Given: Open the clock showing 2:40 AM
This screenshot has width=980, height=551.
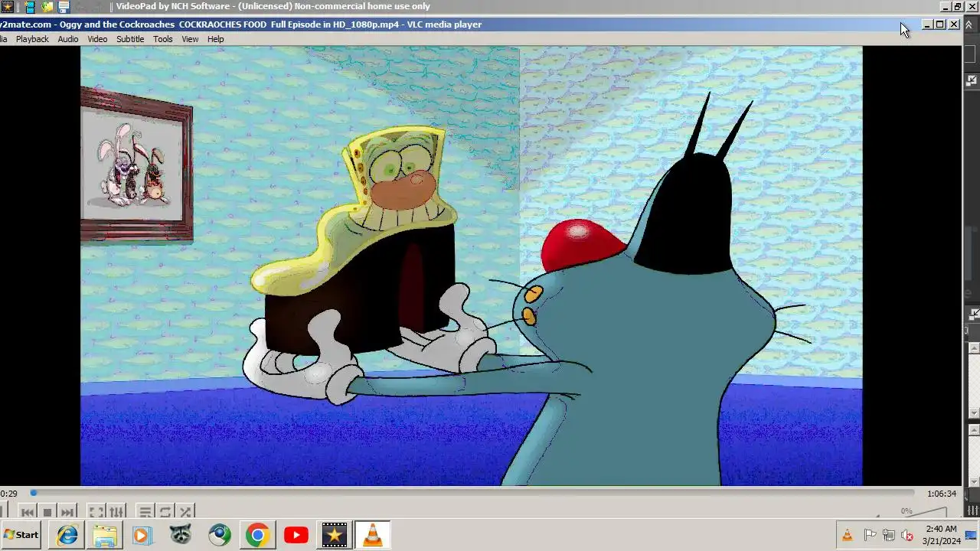Looking at the screenshot, I should (941, 535).
